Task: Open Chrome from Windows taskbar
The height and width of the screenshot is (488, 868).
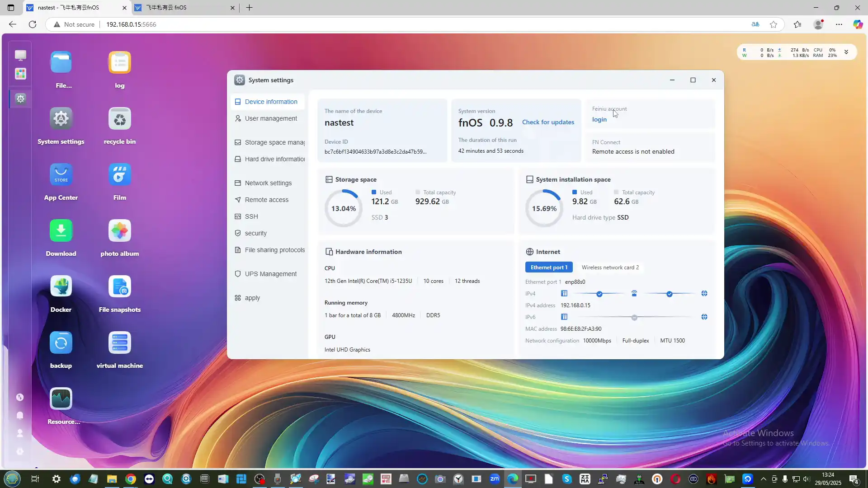Action: pyautogui.click(x=131, y=479)
